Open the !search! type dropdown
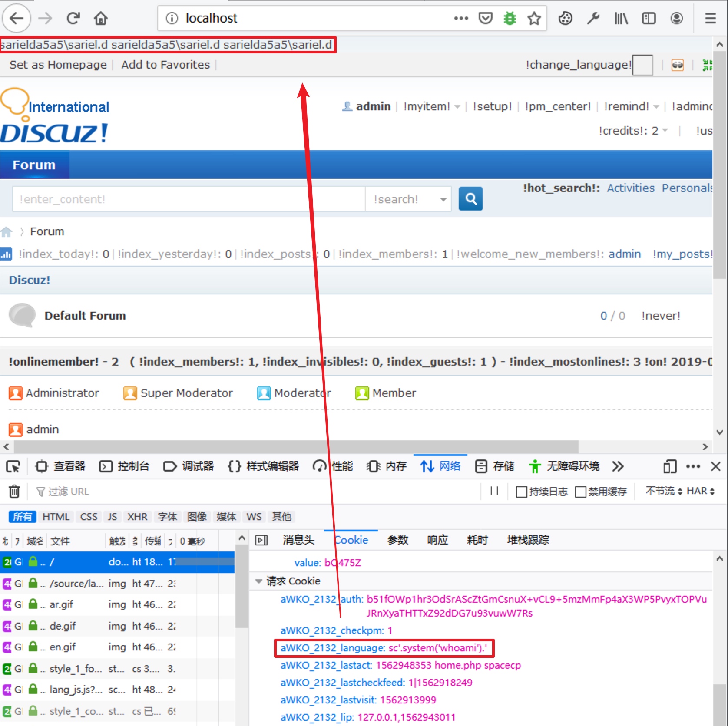This screenshot has width=728, height=726. pyautogui.click(x=407, y=199)
